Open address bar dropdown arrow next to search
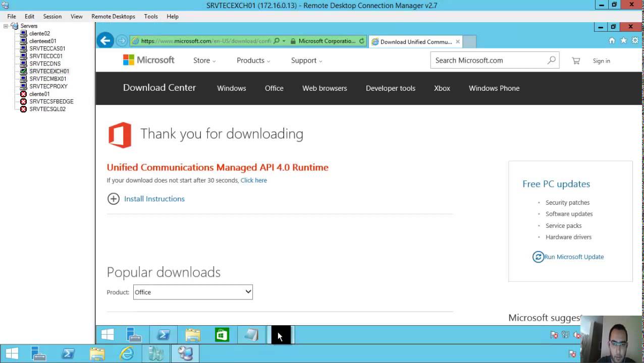The height and width of the screenshot is (363, 644). 284,41
